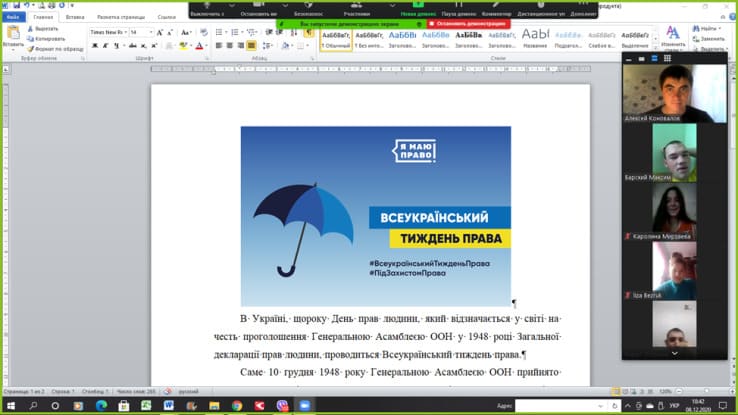Select the Название style
The height and width of the screenshot is (415, 738).
click(535, 40)
